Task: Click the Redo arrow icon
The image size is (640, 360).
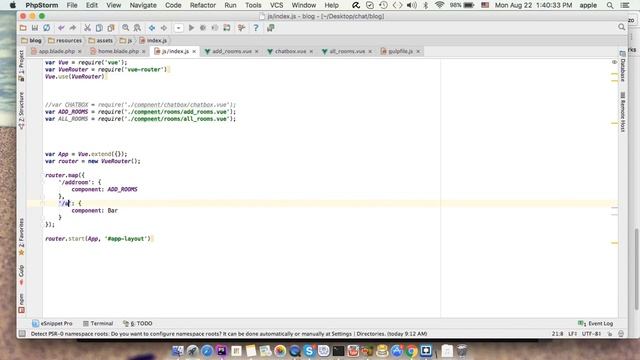Action: [x=73, y=28]
